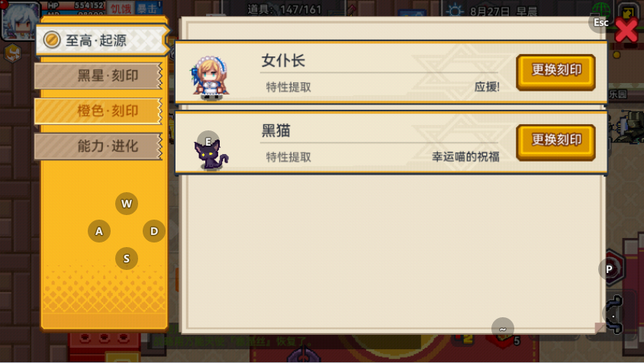Click the 应援! trait label
Viewport: 644px width, 363px height.
487,87
